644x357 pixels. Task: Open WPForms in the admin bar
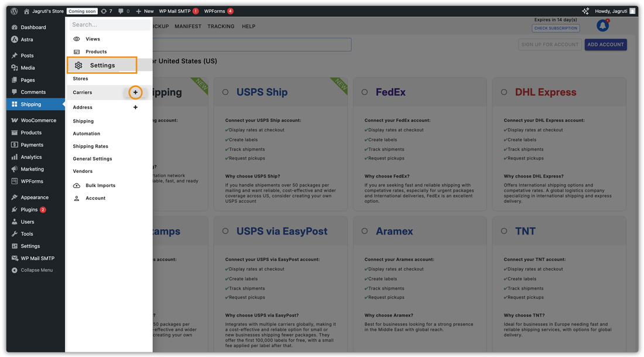(x=218, y=11)
